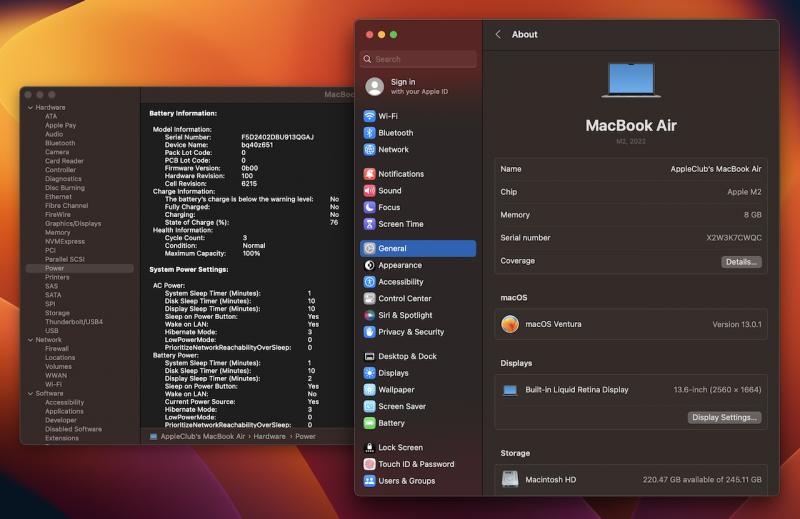The height and width of the screenshot is (519, 800).
Task: Open Display Settings button
Action: pyautogui.click(x=724, y=417)
